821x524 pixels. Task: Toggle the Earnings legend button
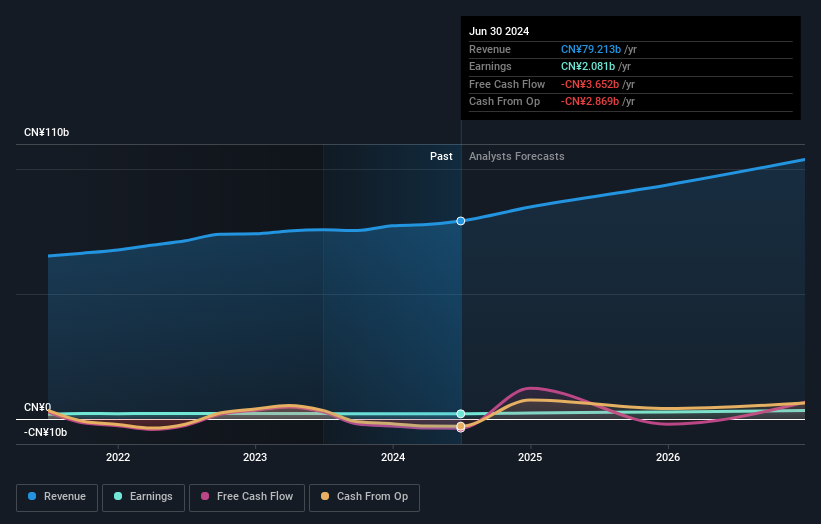coord(143,497)
